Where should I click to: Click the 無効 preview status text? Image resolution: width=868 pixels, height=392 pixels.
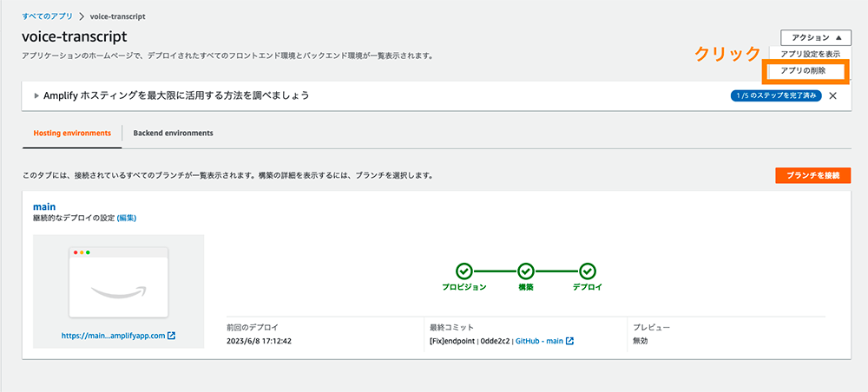pos(641,341)
